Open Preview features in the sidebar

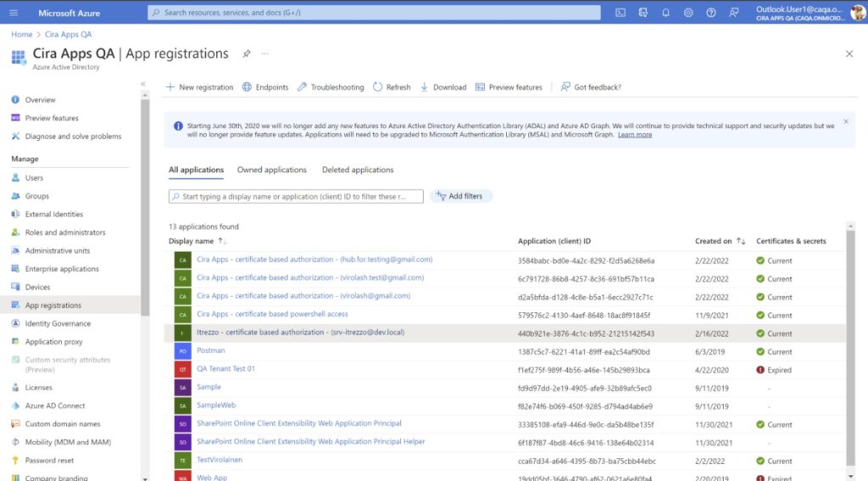pyautogui.click(x=52, y=118)
